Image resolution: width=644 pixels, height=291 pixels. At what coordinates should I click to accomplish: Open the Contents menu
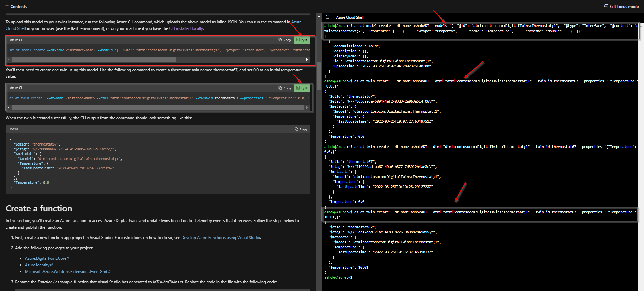coord(16,6)
